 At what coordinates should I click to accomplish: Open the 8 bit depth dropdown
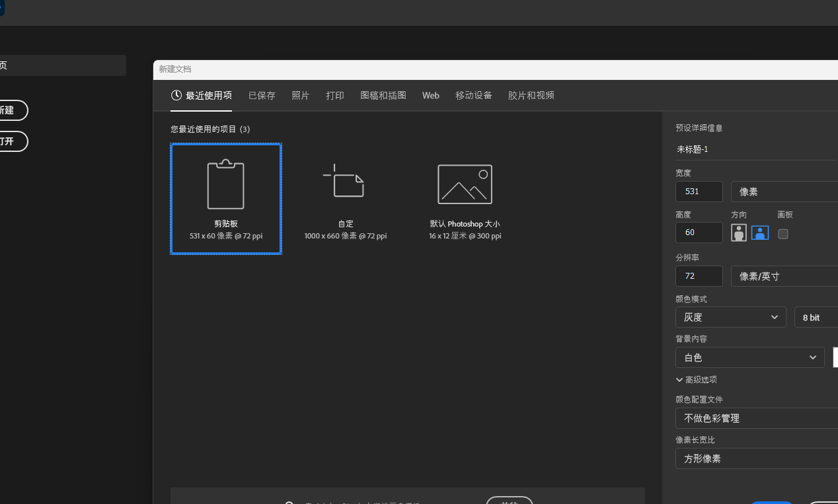click(x=816, y=318)
